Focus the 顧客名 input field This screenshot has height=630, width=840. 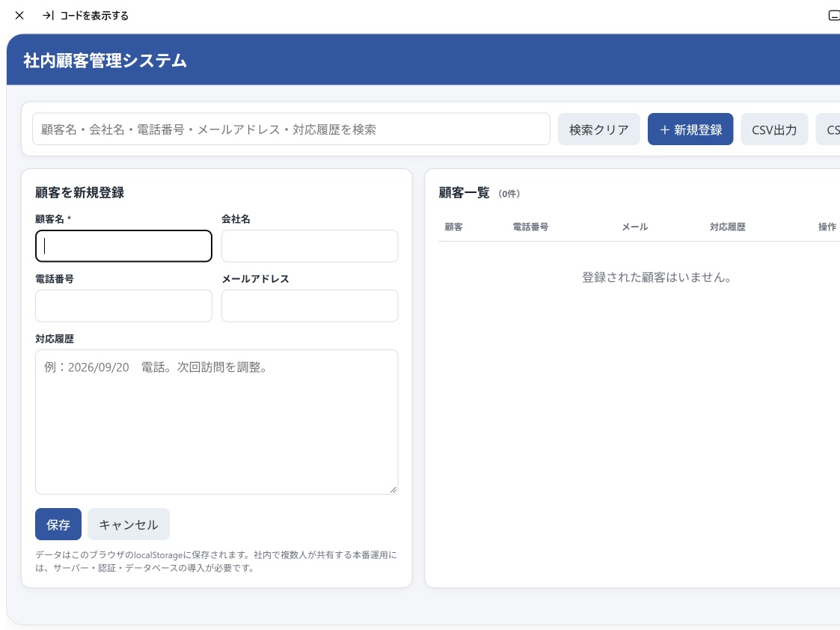pos(123,246)
